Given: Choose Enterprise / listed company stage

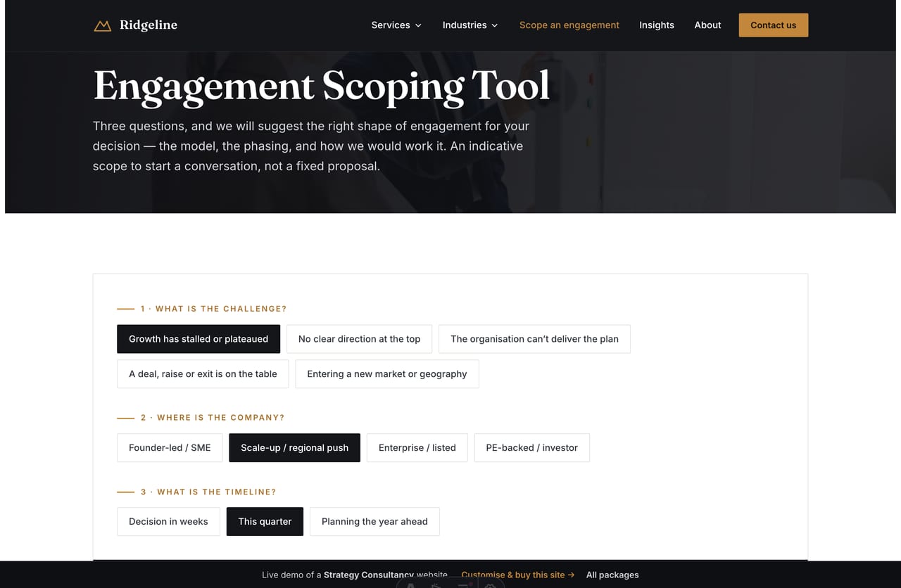Looking at the screenshot, I should point(417,448).
